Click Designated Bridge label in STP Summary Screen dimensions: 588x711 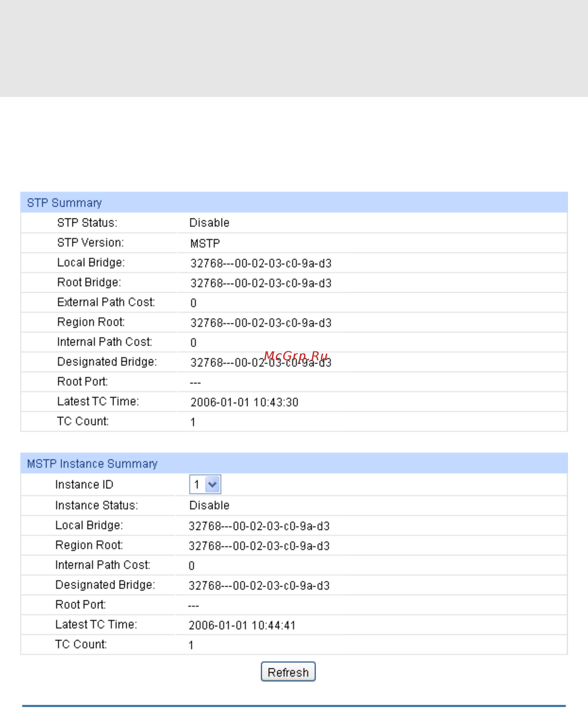click(107, 362)
